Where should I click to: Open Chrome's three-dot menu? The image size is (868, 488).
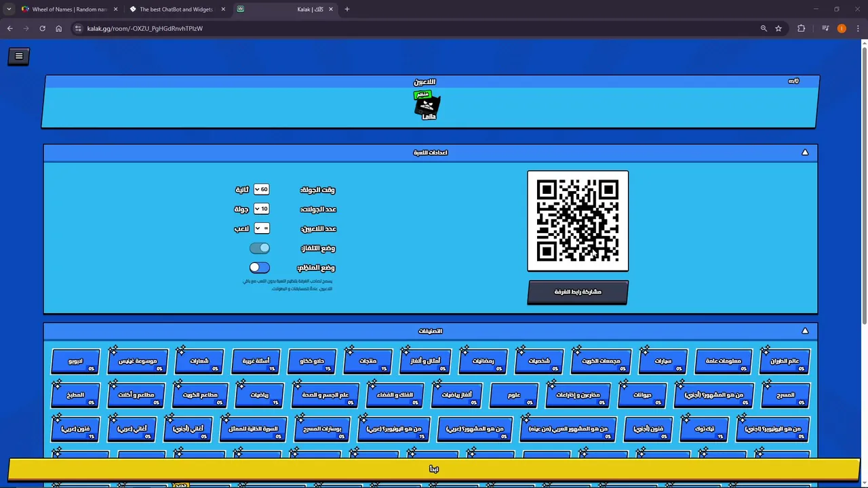[859, 28]
